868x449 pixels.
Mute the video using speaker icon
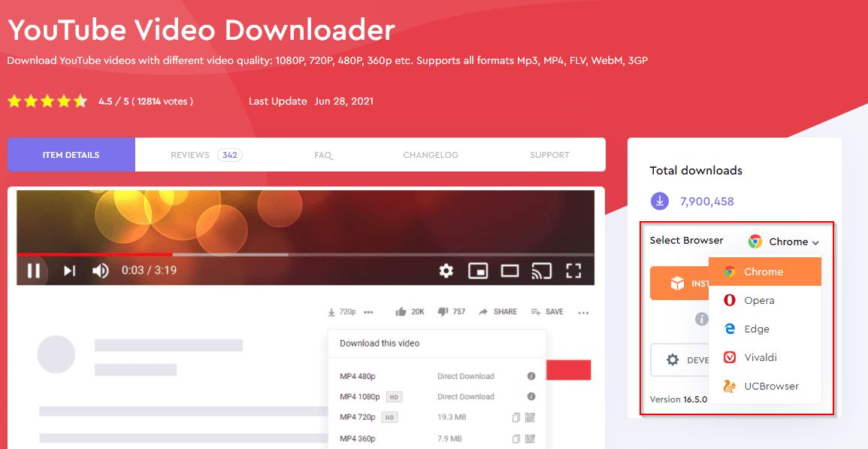click(100, 271)
